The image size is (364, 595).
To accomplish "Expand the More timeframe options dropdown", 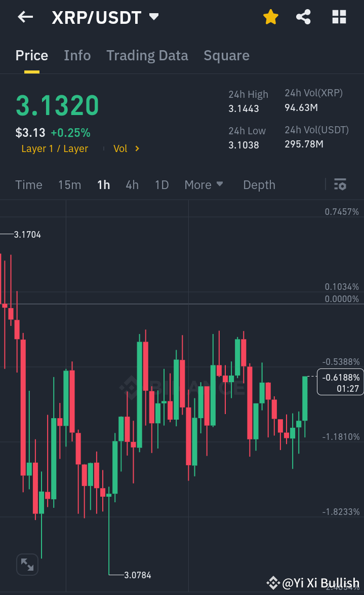I will click(x=204, y=184).
